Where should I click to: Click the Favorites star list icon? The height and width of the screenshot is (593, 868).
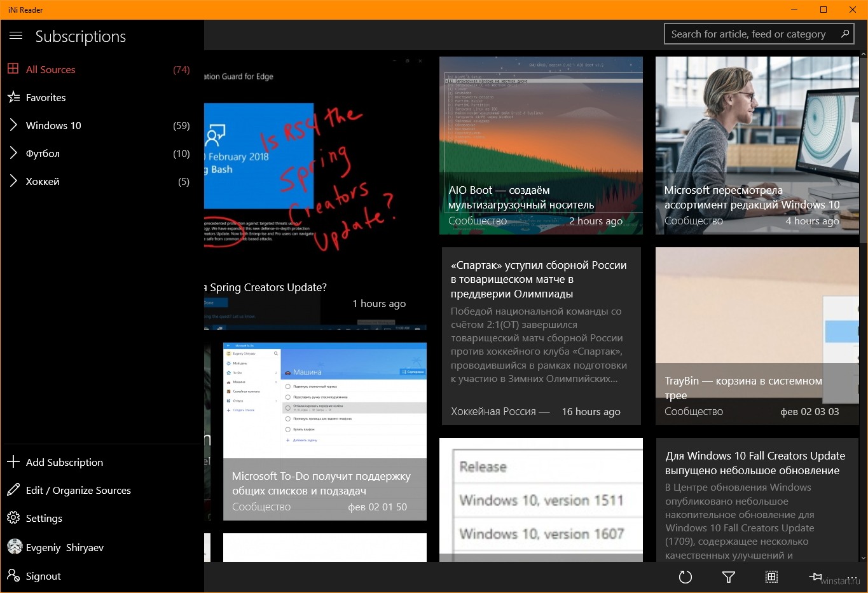(13, 97)
